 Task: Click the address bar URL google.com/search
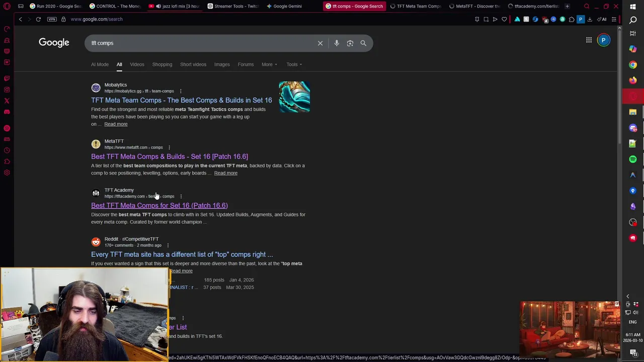[x=97, y=19]
